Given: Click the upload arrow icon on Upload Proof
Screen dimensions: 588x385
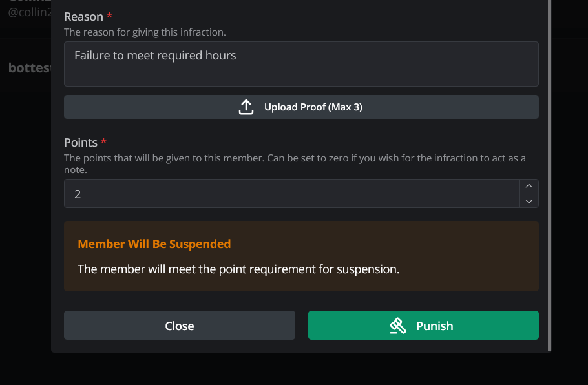Looking at the screenshot, I should click(x=246, y=107).
